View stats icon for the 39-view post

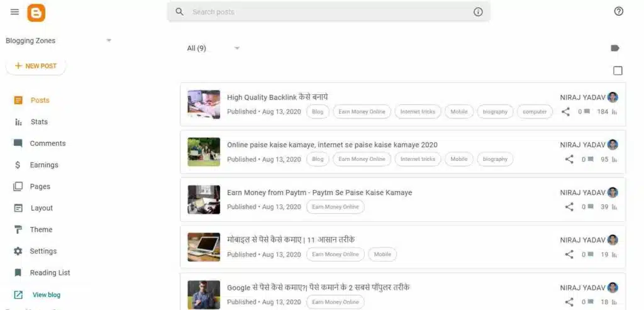(x=614, y=207)
